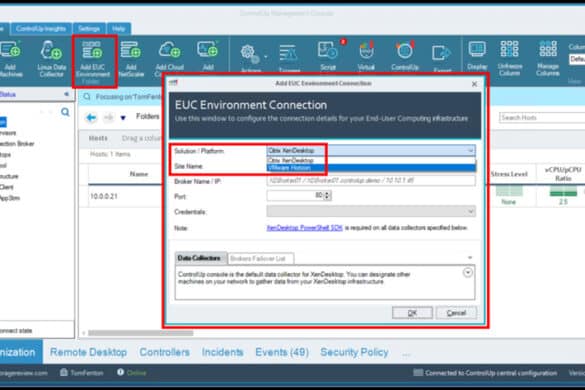The image size is (585, 390).
Task: Collapse the left panel using arrow
Action: pyautogui.click(x=66, y=94)
